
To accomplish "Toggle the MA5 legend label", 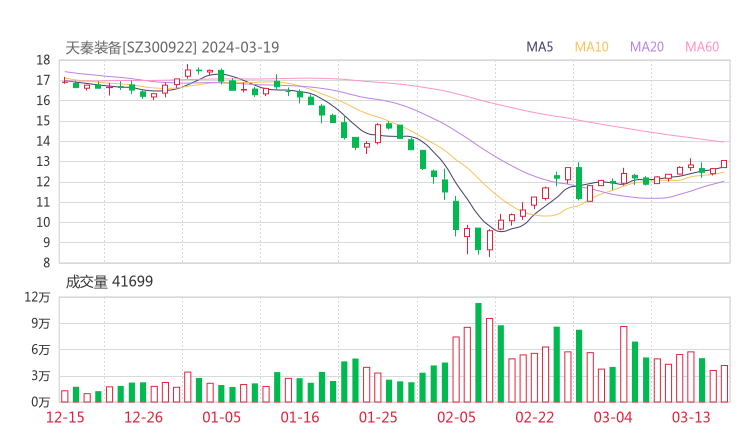I will coord(540,47).
